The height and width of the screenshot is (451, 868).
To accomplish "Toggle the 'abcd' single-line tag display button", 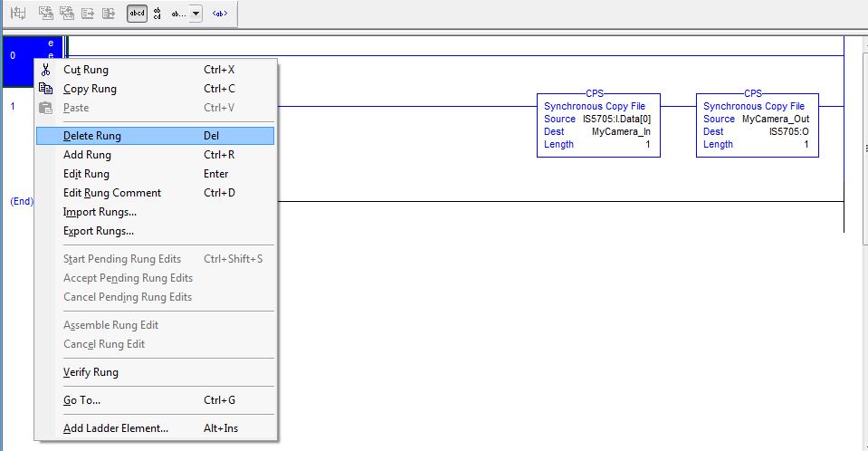I will pyautogui.click(x=137, y=14).
